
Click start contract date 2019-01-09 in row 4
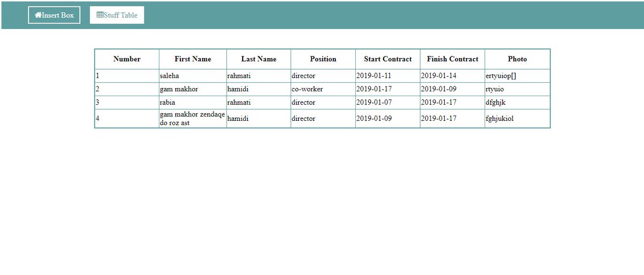click(388, 119)
